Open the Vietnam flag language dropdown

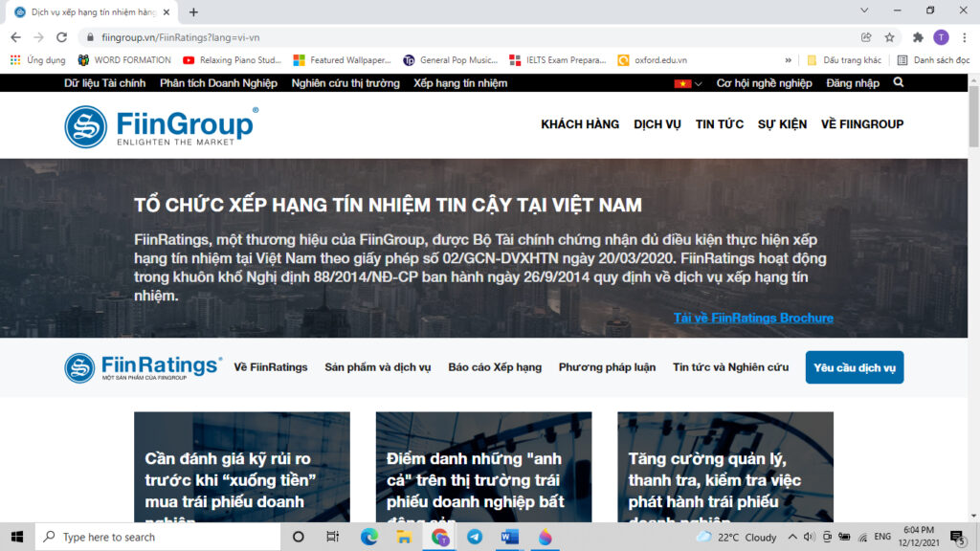(x=687, y=83)
